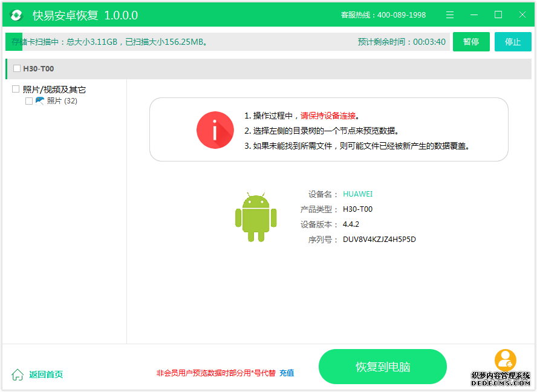Click the 恢复到电脑 button

pos(383,367)
